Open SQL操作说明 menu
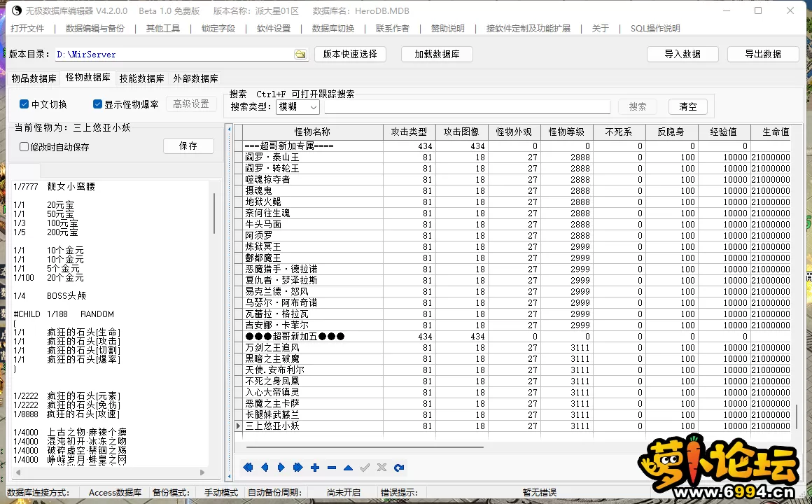812x504 pixels. [656, 29]
